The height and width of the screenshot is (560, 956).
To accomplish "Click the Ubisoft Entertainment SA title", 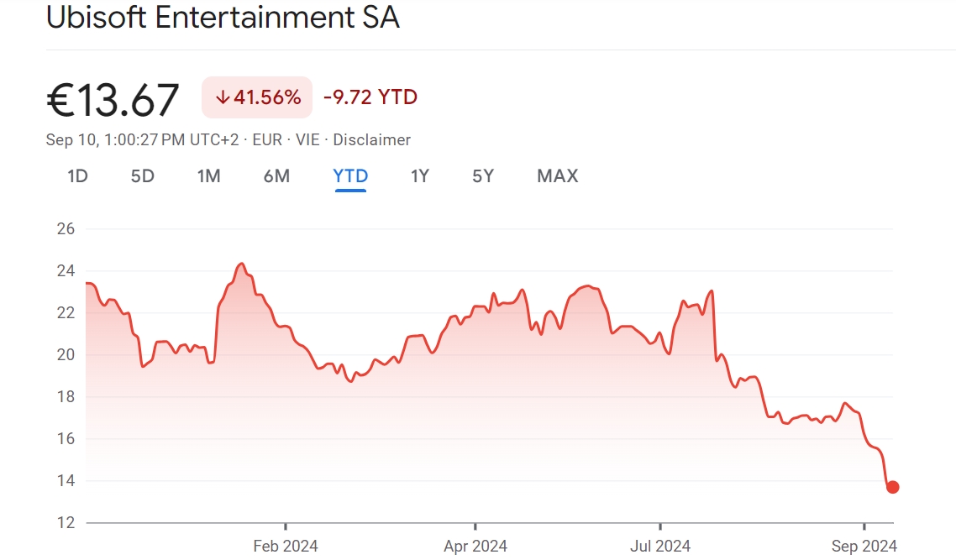I will pos(223,18).
